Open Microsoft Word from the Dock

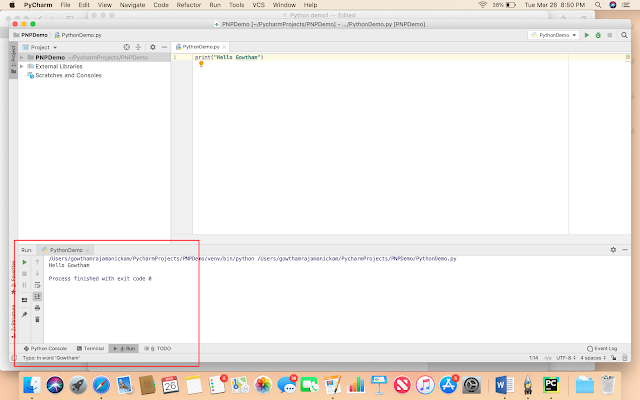point(504,385)
